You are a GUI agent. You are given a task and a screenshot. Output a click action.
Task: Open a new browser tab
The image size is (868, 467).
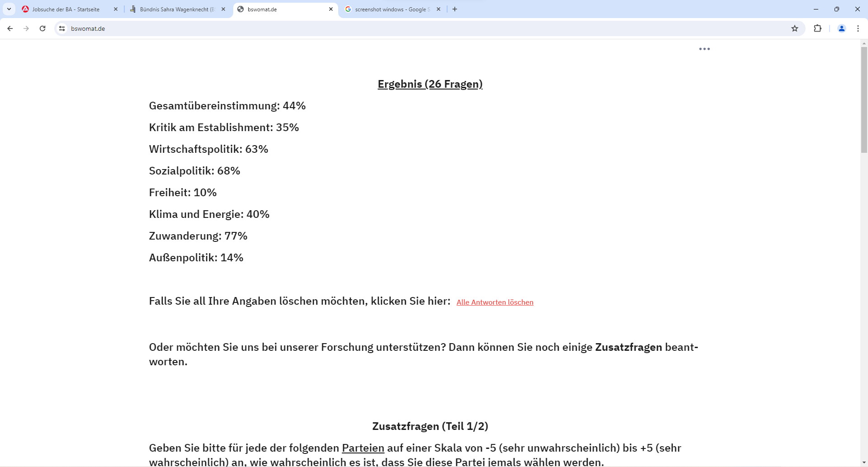click(x=455, y=9)
